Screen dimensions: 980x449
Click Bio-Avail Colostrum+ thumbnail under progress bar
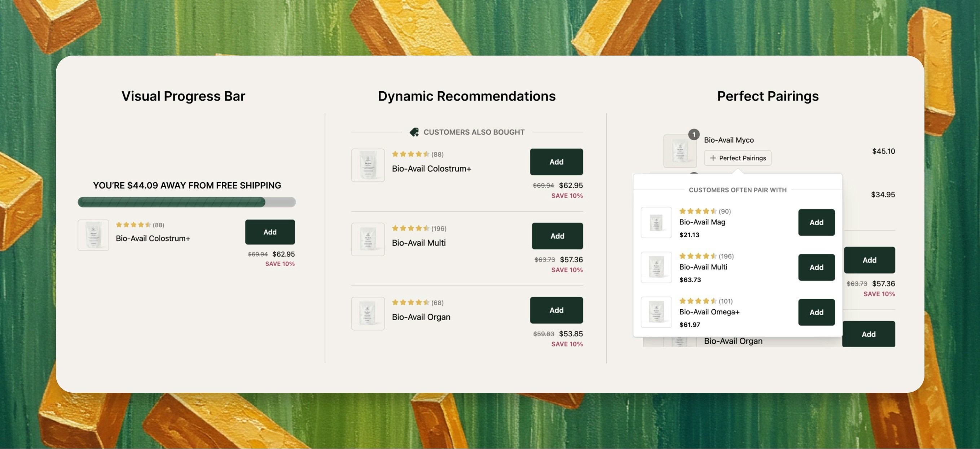click(93, 235)
